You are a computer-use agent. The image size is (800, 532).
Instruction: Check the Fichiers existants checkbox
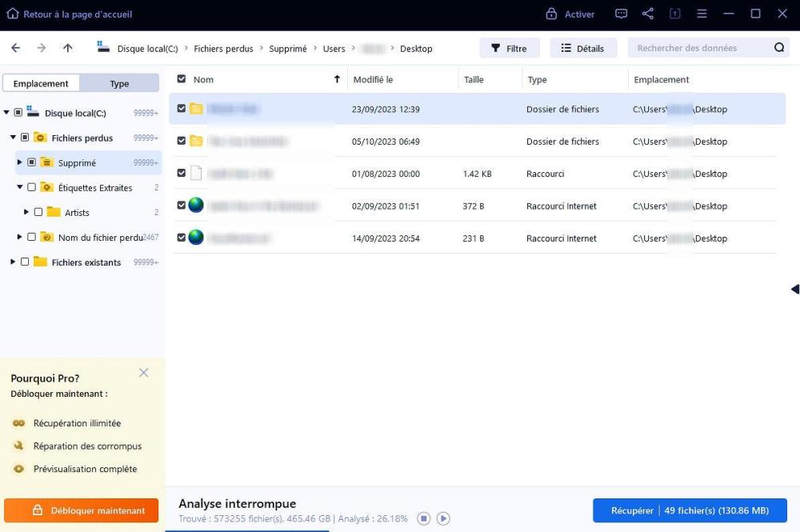point(25,262)
